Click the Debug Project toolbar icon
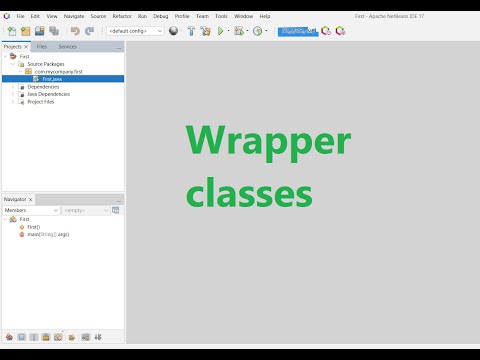This screenshot has width=480, height=360. 239,31
